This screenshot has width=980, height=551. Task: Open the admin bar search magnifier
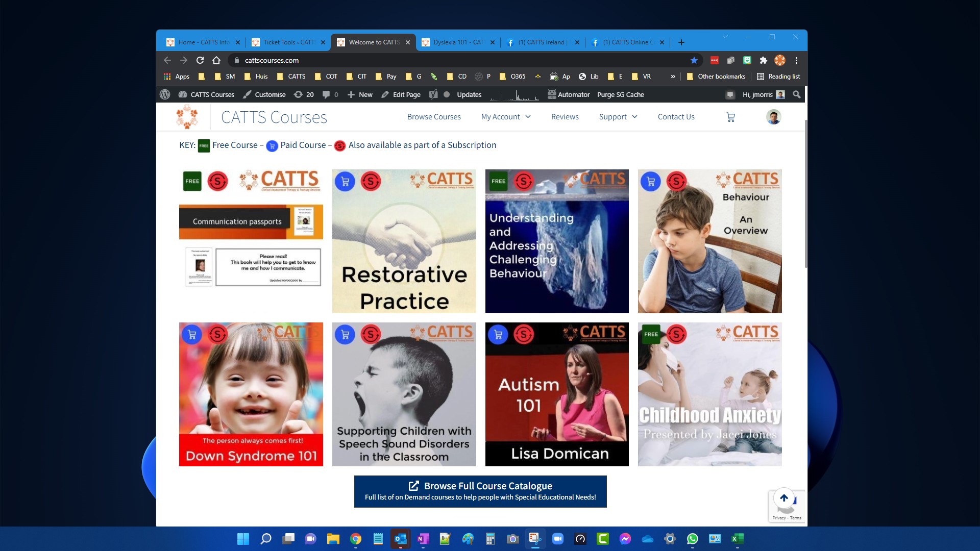796,94
